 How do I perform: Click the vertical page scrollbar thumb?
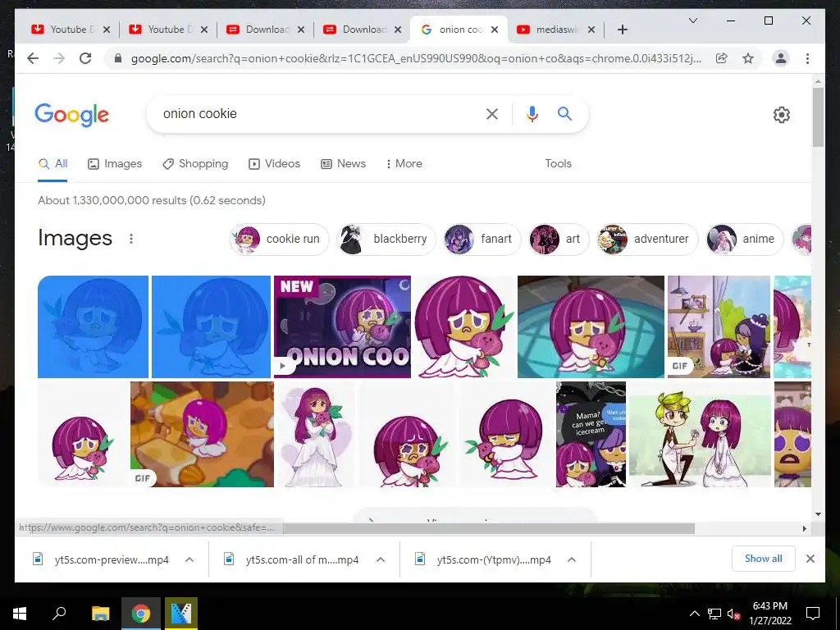818,116
